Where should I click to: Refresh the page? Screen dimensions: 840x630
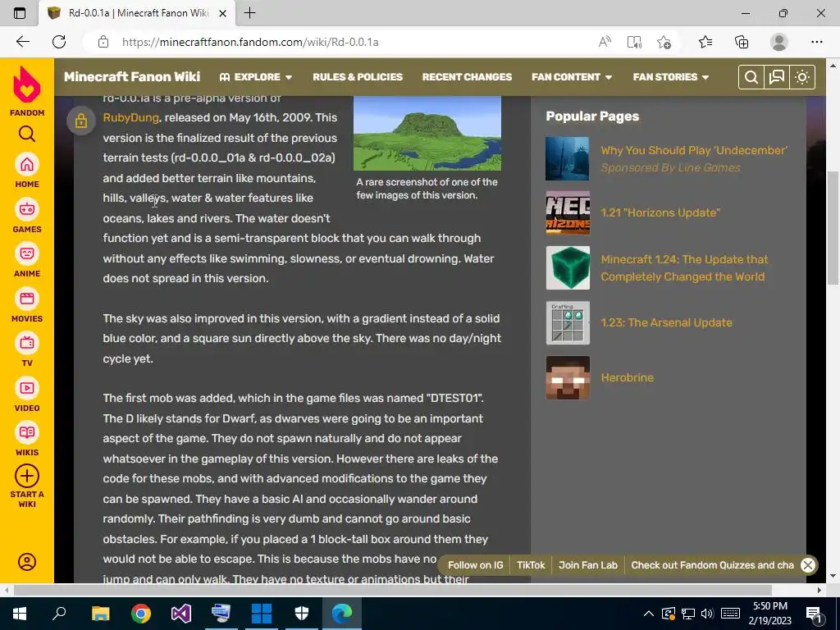pos(59,42)
